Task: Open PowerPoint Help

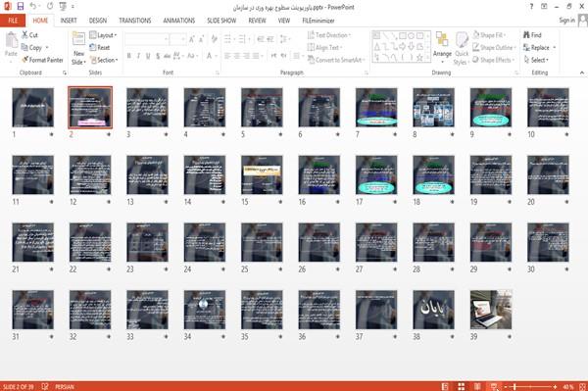Action: (x=531, y=7)
